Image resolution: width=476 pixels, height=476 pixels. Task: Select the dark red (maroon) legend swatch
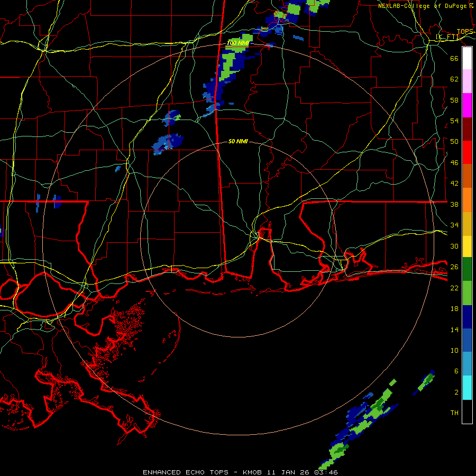pyautogui.click(x=467, y=129)
